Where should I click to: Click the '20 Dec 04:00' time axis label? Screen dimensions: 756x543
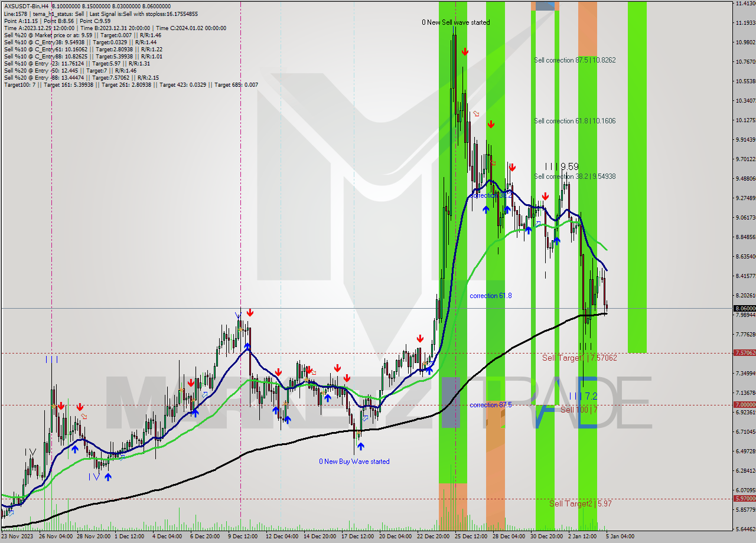point(396,537)
